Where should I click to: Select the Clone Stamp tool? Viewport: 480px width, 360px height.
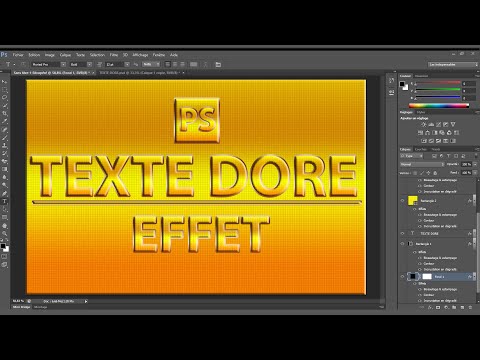pyautogui.click(x=4, y=146)
